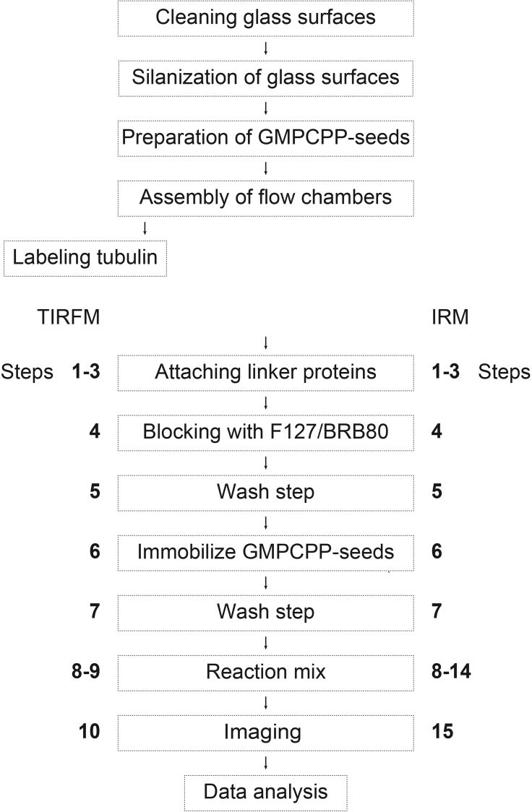Select the Wash step box beside step 5
The image size is (532, 812).
click(266, 492)
